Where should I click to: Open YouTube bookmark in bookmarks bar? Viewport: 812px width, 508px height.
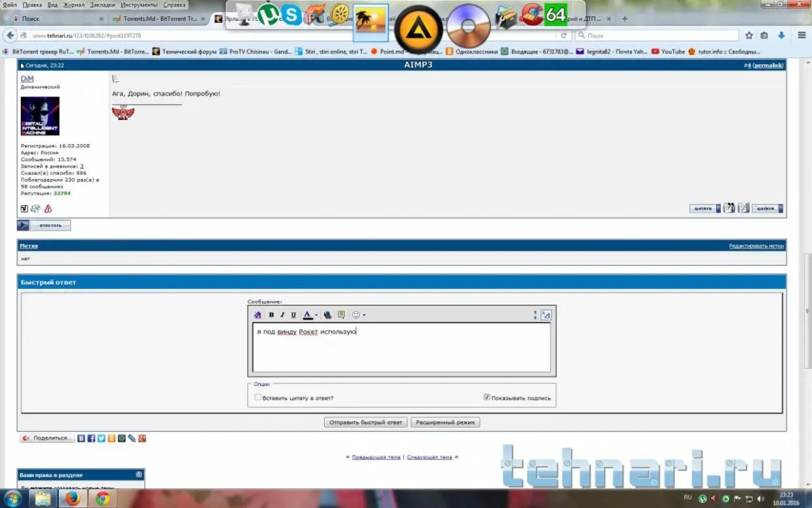point(668,51)
